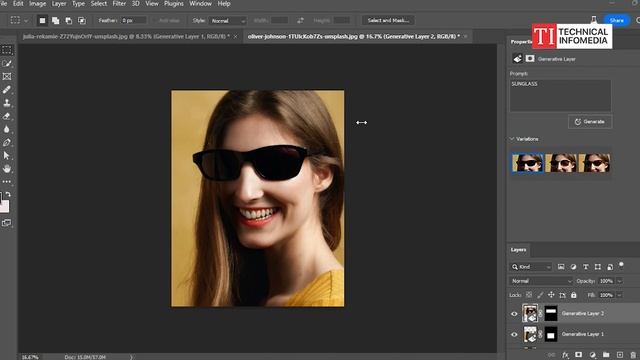Switch to the Layers panel tab
This screenshot has width=640, height=360.
(518, 250)
